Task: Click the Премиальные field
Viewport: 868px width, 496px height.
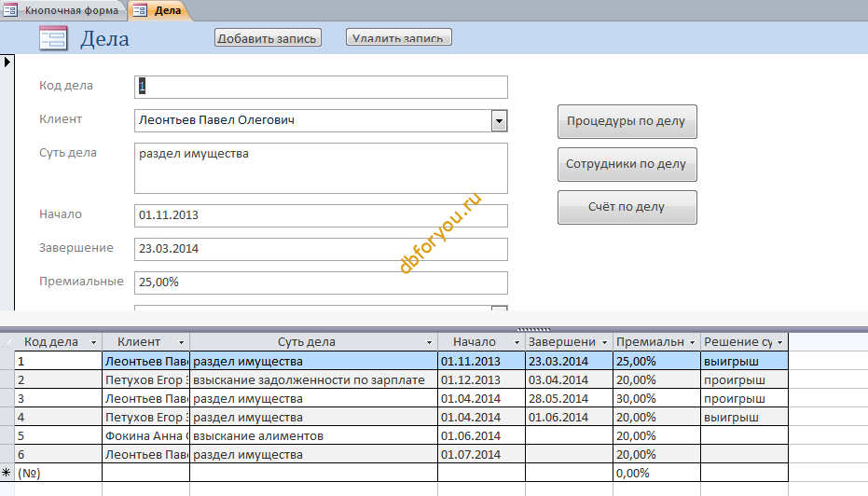Action: pyautogui.click(x=321, y=282)
